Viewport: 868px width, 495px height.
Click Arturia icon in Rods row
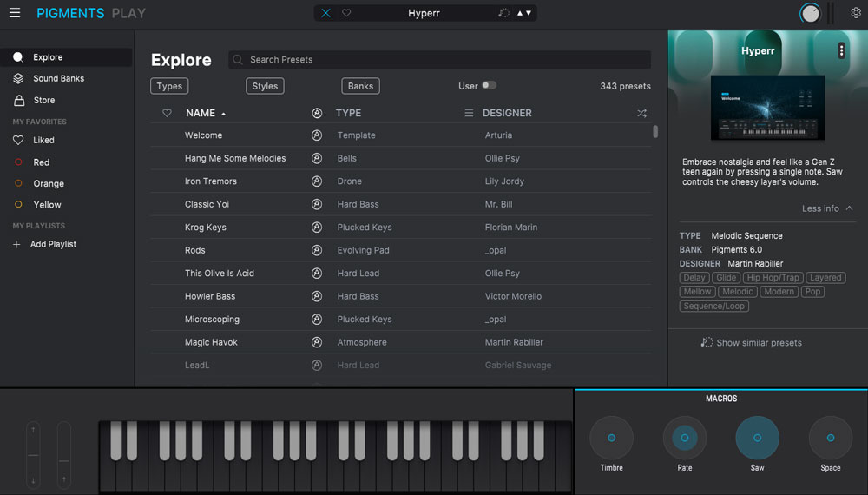(x=317, y=250)
